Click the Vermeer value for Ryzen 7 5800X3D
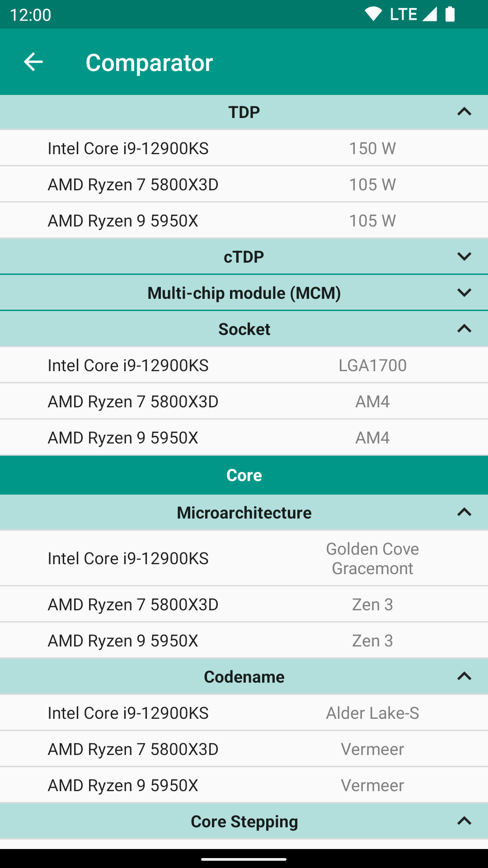Image resolution: width=488 pixels, height=868 pixels. [372, 749]
